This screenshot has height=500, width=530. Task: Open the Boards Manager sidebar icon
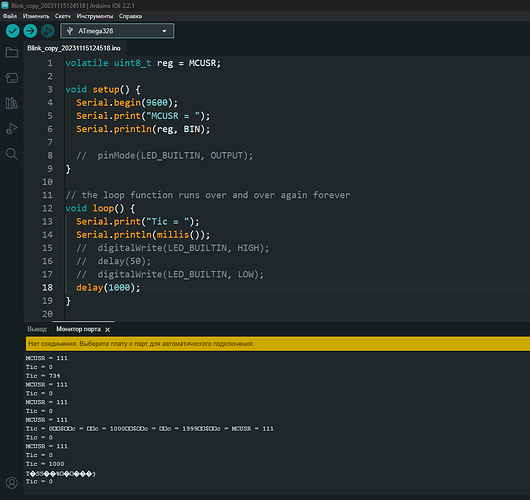(12, 78)
